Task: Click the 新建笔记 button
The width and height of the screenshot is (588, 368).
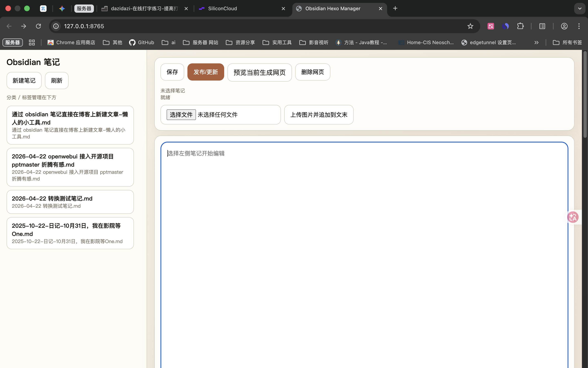Action: (x=24, y=81)
